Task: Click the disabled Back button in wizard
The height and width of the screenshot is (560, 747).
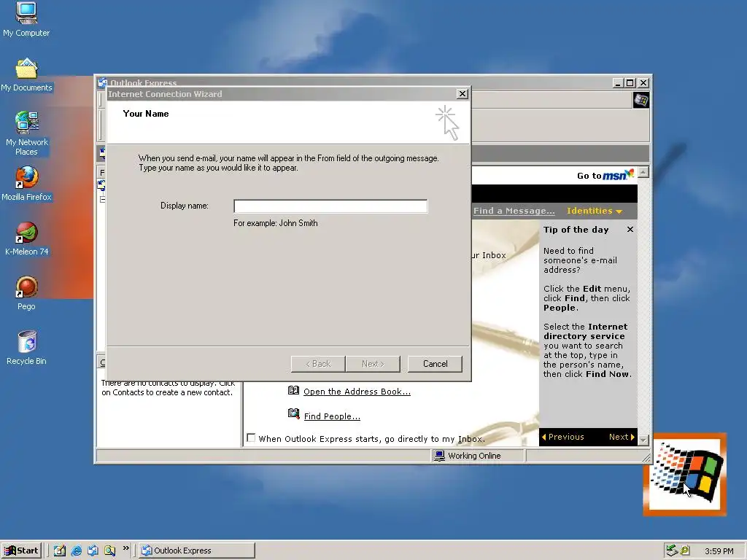Action: click(318, 364)
